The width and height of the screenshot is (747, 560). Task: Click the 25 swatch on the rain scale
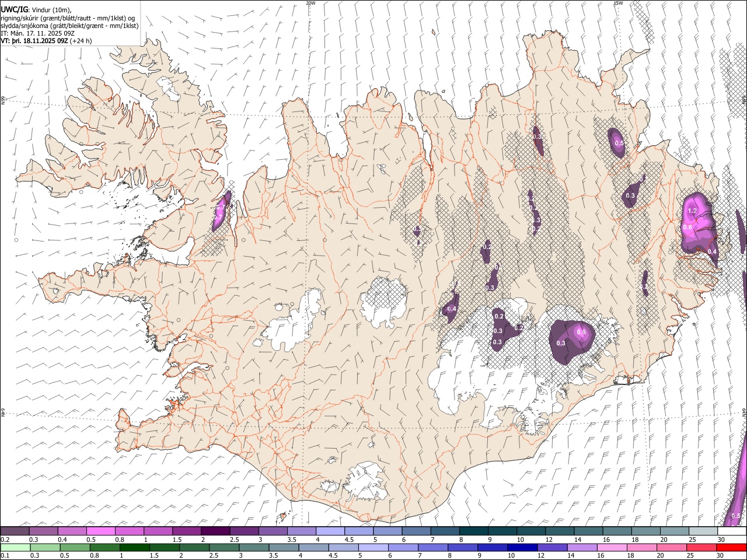pyautogui.click(x=701, y=548)
